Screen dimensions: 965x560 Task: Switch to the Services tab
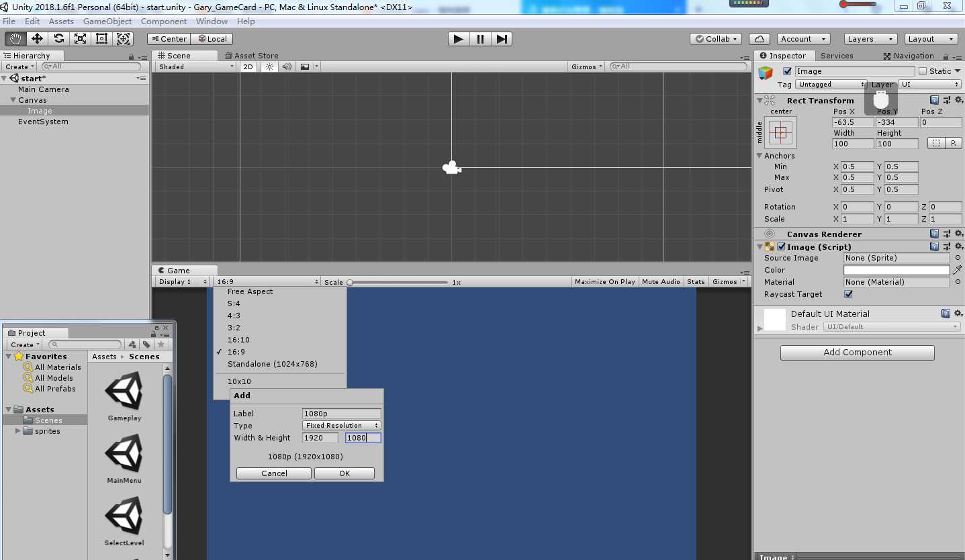(837, 56)
